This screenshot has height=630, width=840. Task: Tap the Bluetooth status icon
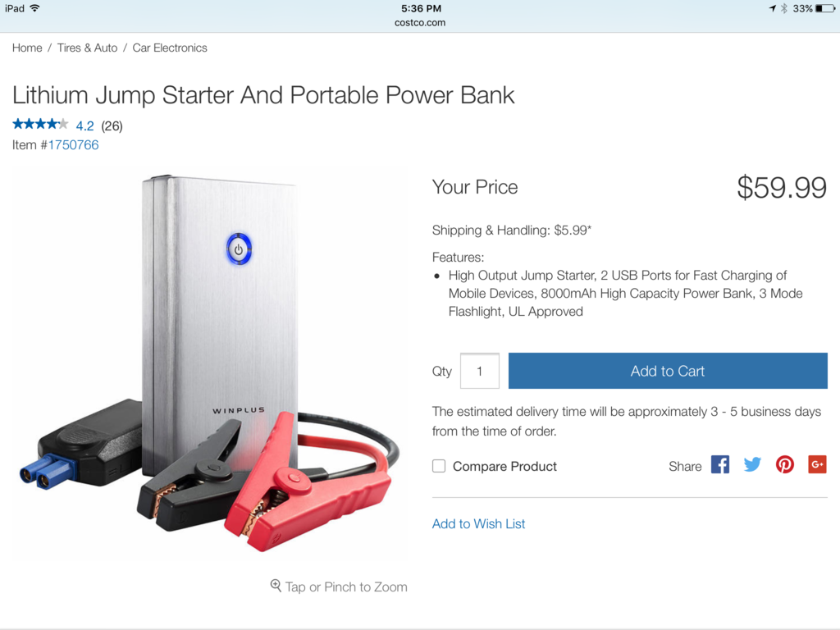pyautogui.click(x=783, y=8)
